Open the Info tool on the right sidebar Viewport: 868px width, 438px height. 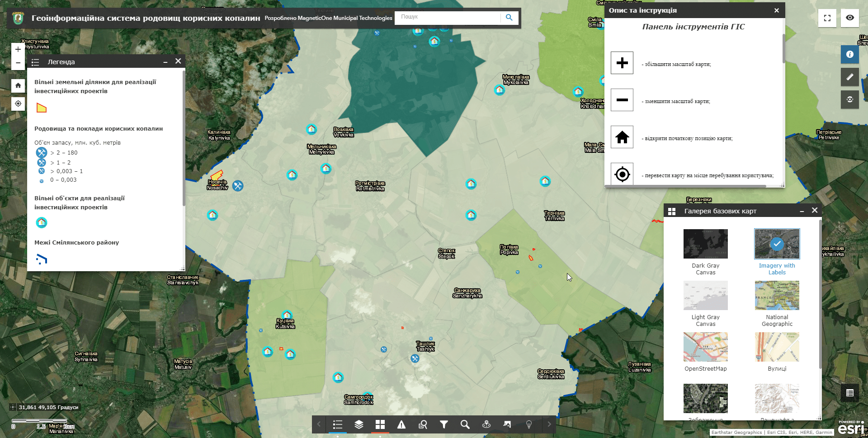(849, 54)
